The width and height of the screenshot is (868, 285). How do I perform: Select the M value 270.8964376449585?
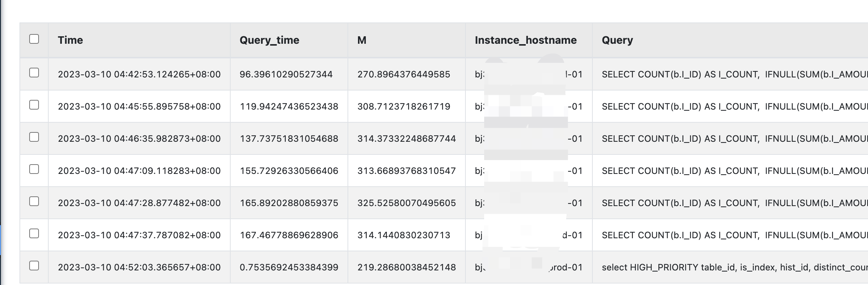[x=404, y=74]
